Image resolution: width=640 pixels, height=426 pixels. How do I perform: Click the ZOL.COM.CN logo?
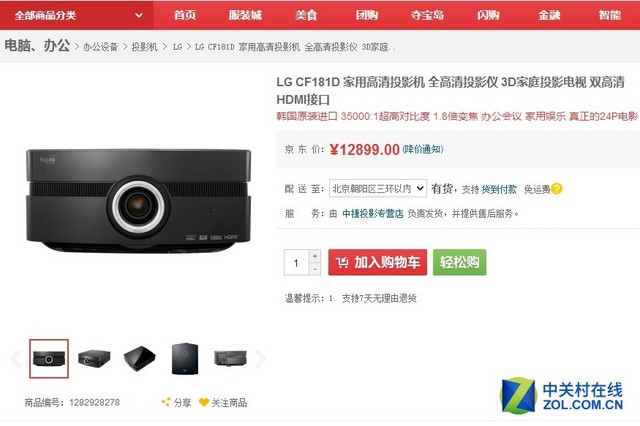click(562, 395)
